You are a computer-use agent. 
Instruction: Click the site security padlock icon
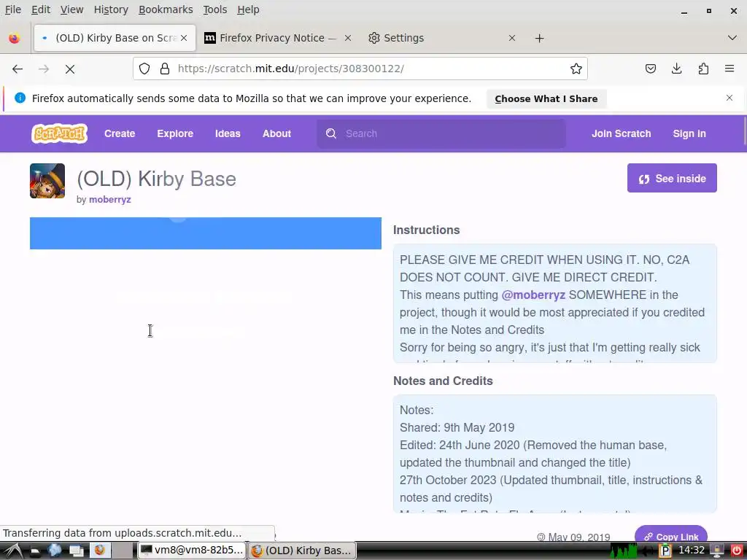tap(165, 69)
